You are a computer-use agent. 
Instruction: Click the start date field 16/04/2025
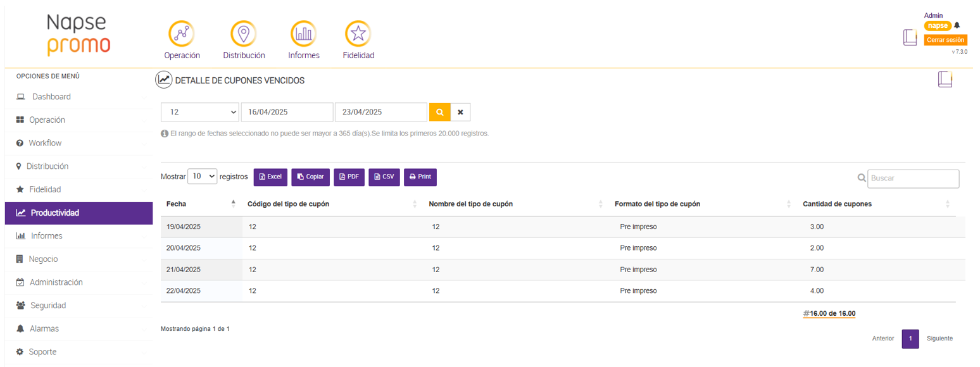point(287,112)
